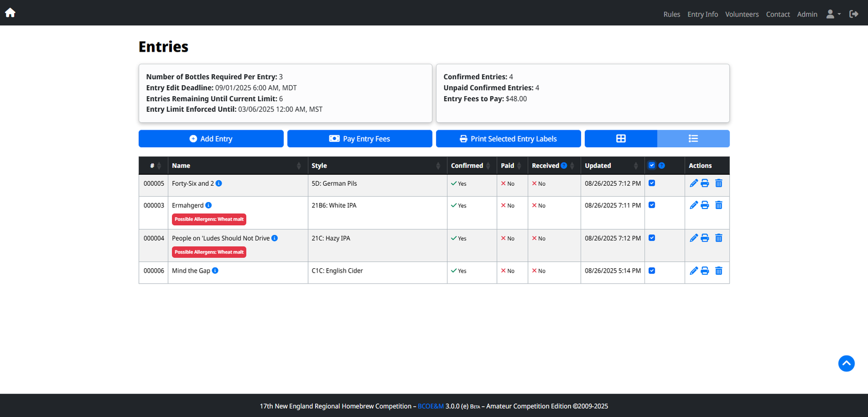Switch to the card grid view

(621, 139)
